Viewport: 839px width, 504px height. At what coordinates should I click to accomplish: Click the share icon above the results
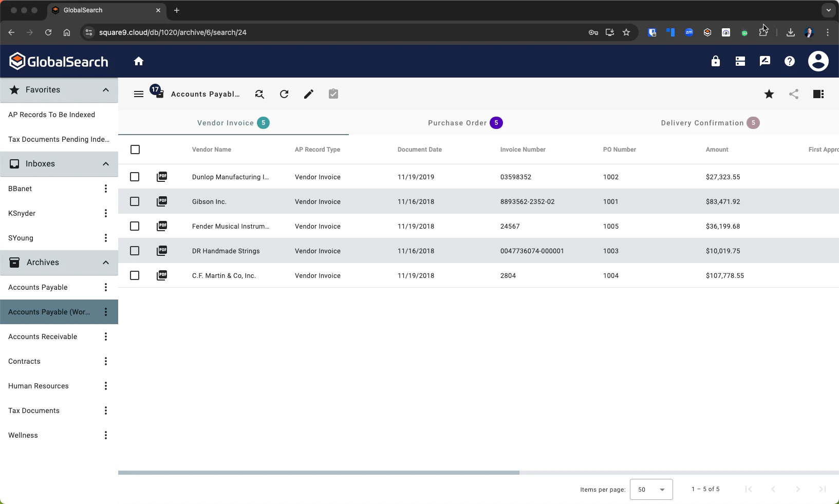(794, 94)
